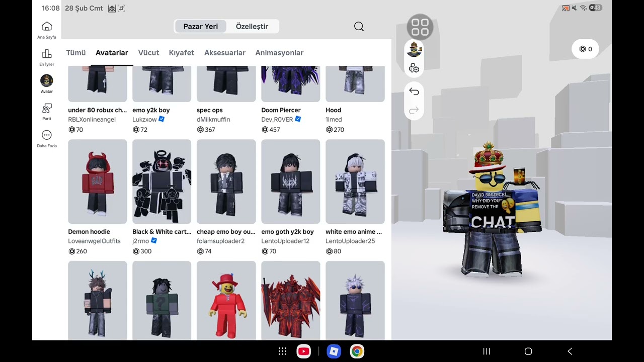Redo the avatar change
644x362 pixels.
click(x=414, y=110)
